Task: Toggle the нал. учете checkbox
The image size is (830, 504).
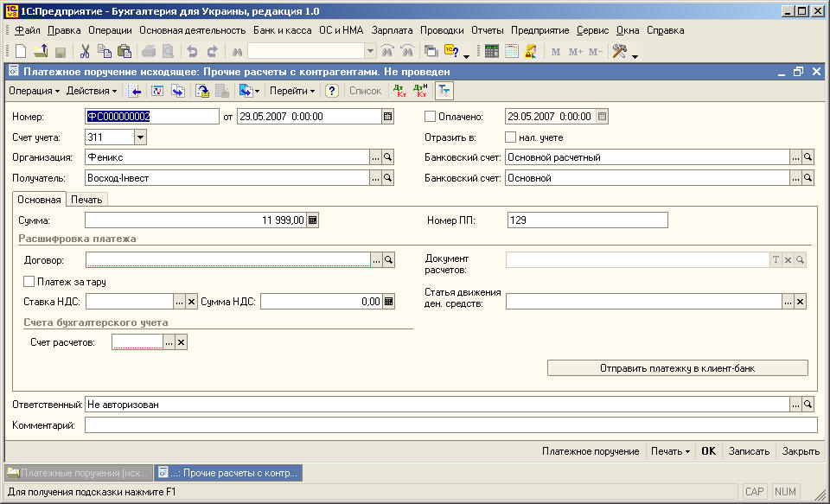Action: [x=510, y=137]
